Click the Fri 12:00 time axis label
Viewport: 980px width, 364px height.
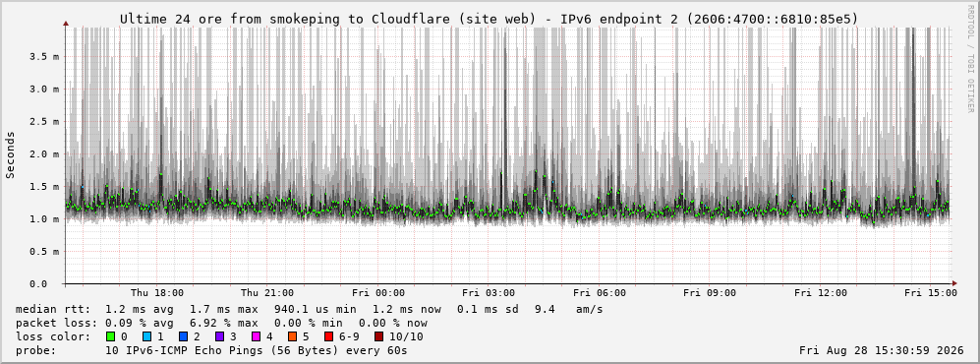[821, 293]
